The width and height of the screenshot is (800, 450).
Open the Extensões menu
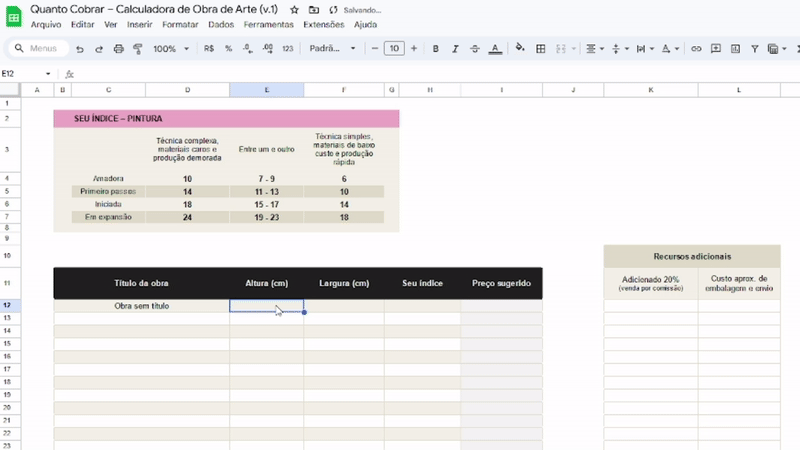click(x=323, y=24)
